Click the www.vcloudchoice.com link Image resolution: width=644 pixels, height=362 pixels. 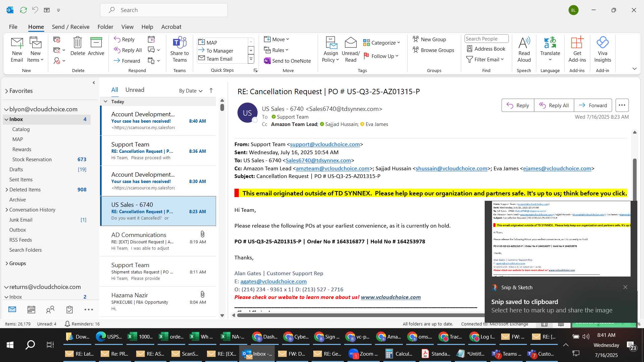391,297
